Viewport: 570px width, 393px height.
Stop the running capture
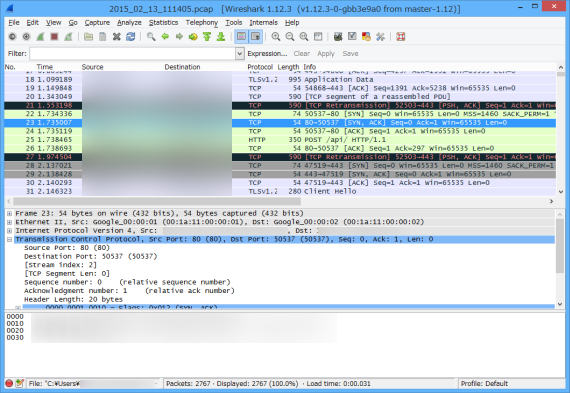click(x=54, y=37)
